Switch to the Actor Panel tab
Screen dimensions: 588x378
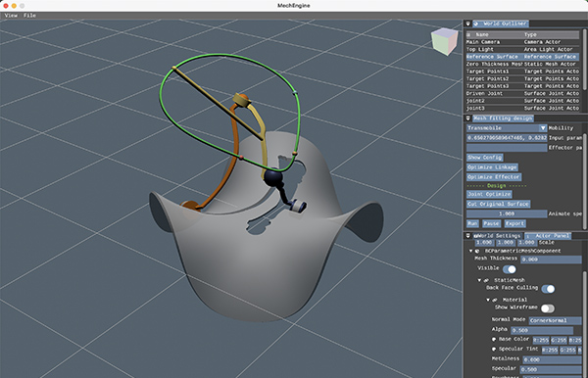pyautogui.click(x=548, y=236)
